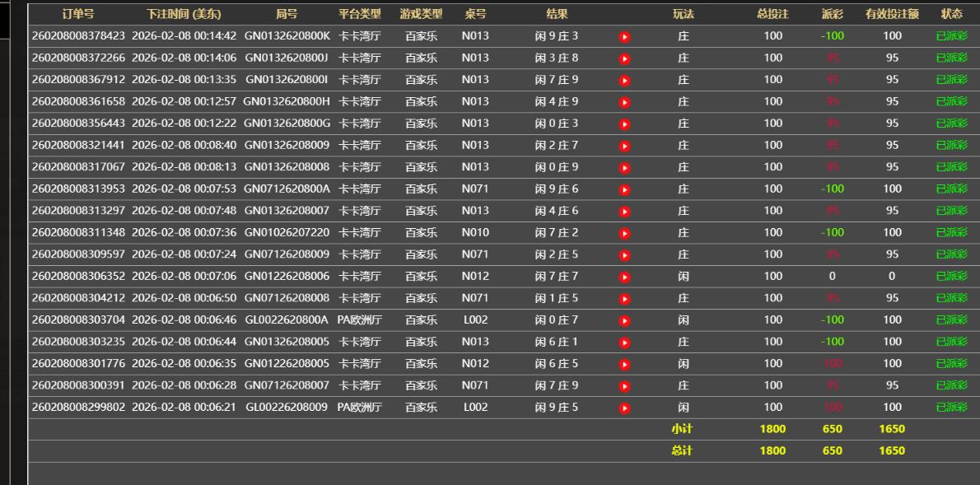This screenshot has height=485, width=980.
Task: Sort by the 下注时间 (美东) column header
Action: click(184, 14)
